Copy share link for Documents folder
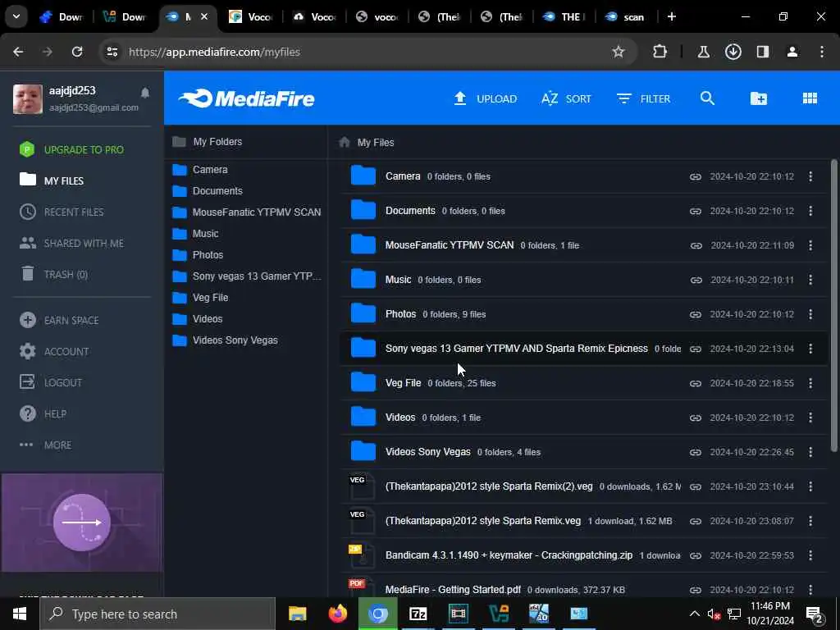 click(x=696, y=211)
